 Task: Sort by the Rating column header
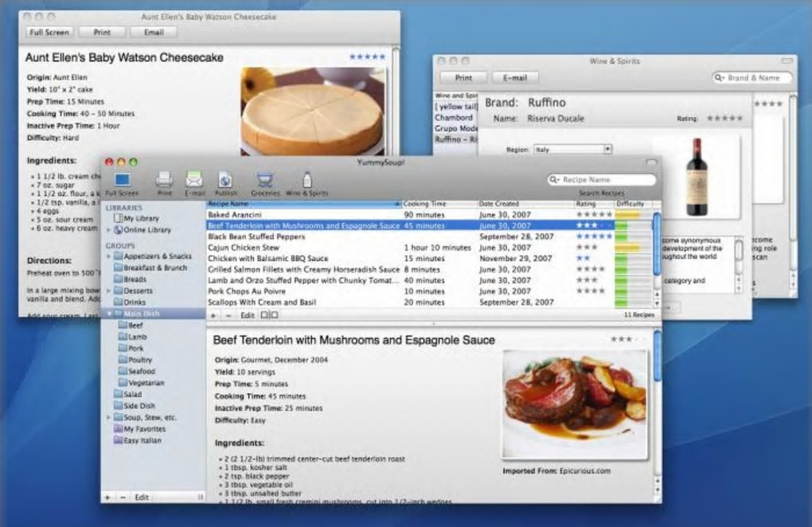coord(593,204)
